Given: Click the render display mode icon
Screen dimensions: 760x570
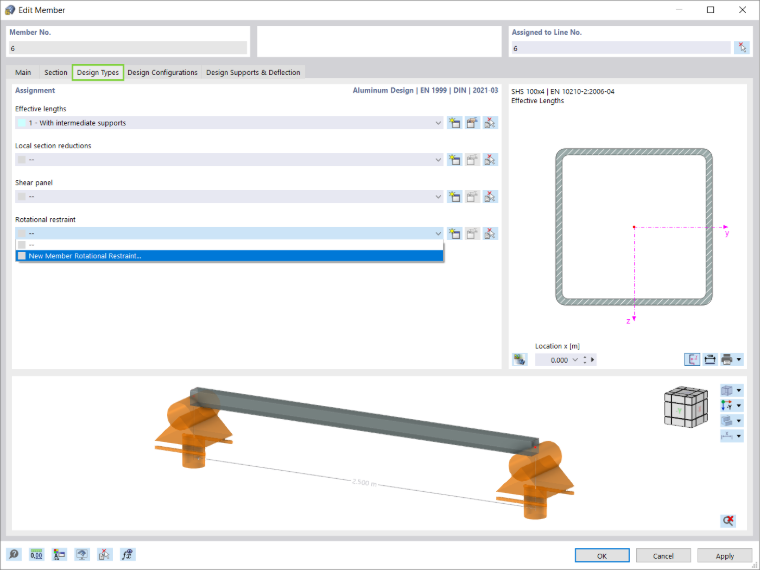Looking at the screenshot, I should click(x=727, y=421).
